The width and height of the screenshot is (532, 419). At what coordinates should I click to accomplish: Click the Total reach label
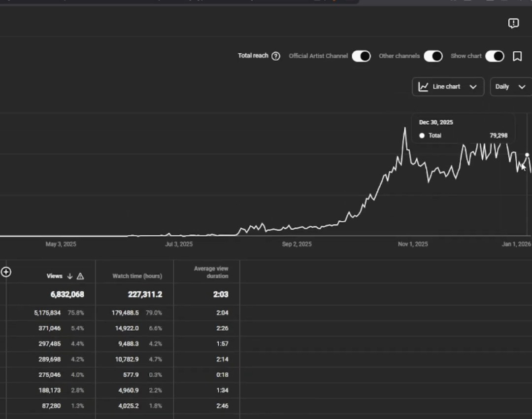253,56
